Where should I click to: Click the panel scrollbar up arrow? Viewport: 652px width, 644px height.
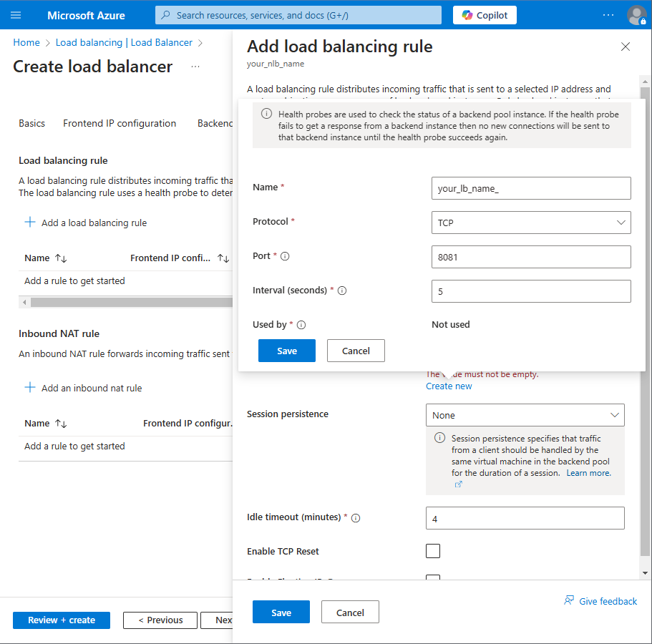(645, 82)
